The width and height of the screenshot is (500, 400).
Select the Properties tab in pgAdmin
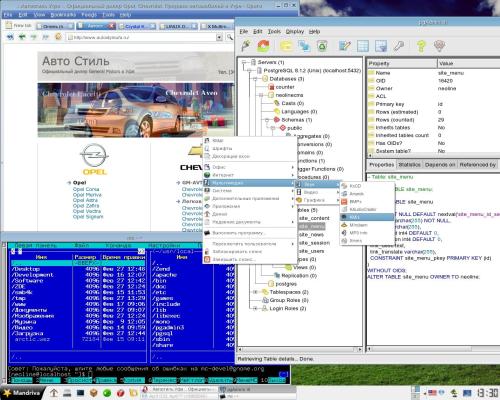382,165
